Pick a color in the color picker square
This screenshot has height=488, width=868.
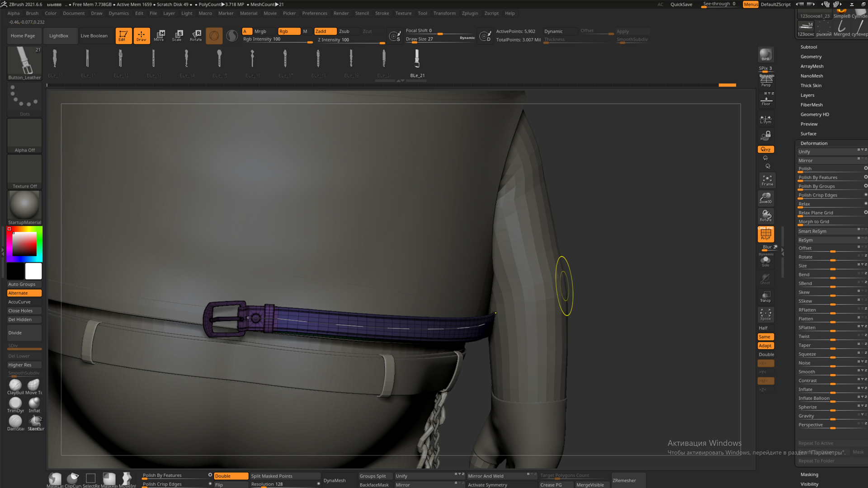click(24, 245)
